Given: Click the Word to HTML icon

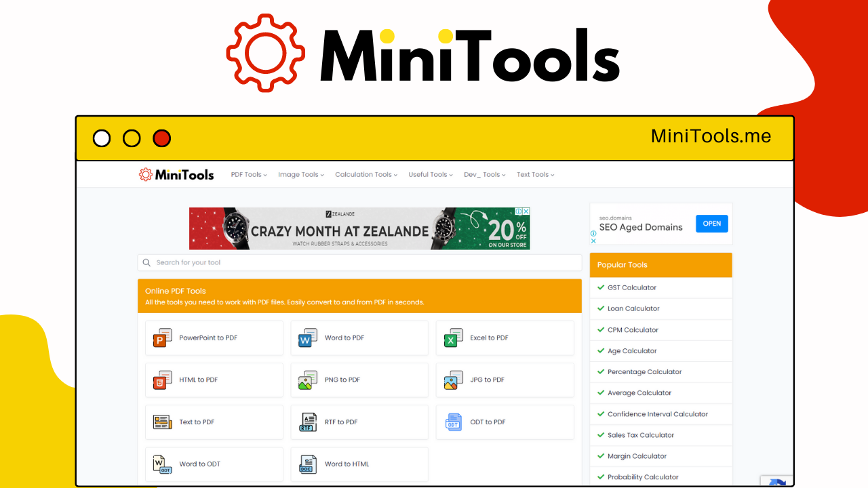Looking at the screenshot, I should 308,464.
